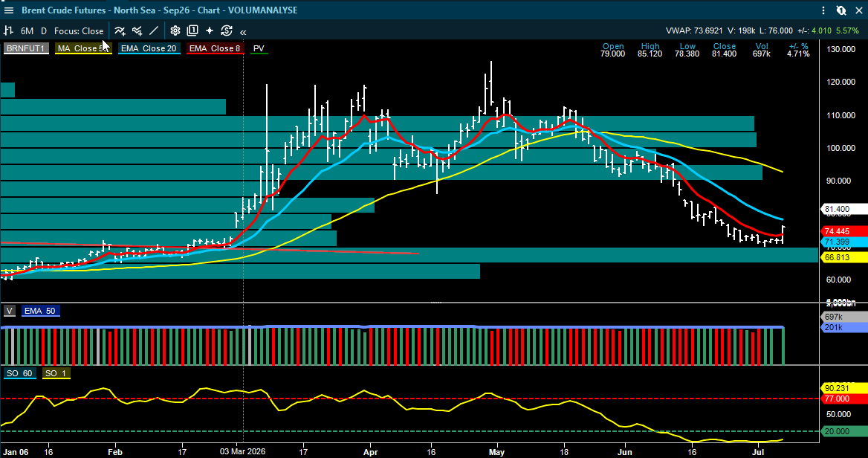Click the 90.231 oscillator tag
The width and height of the screenshot is (868, 458).
843,388
